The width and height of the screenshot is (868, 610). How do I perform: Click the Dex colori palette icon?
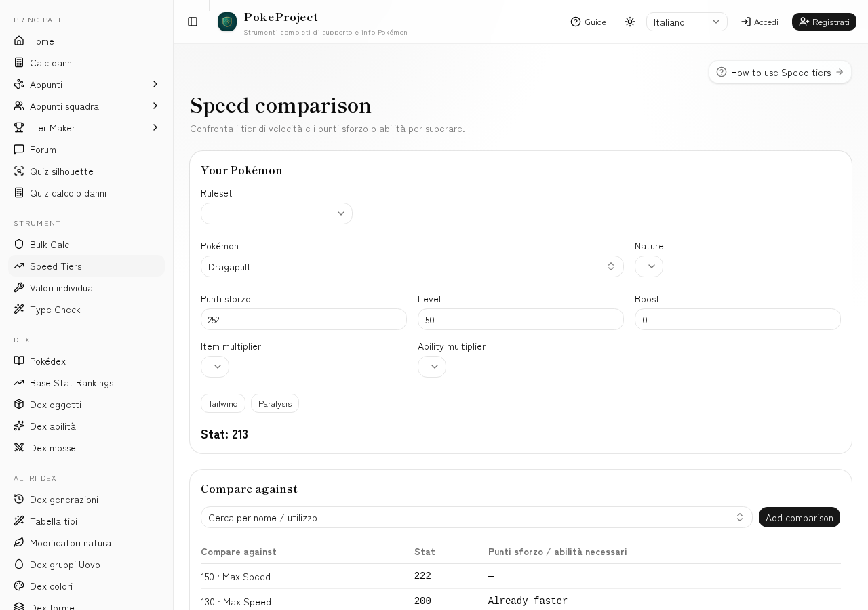coord(19,586)
